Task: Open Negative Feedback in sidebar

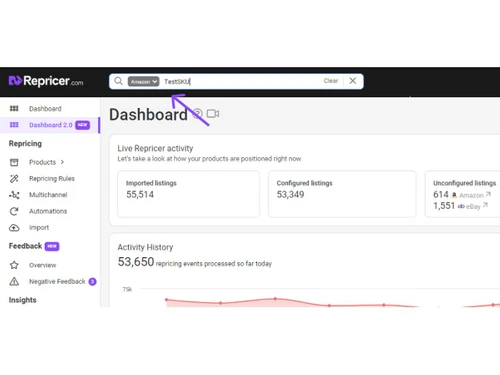Action: click(x=57, y=282)
